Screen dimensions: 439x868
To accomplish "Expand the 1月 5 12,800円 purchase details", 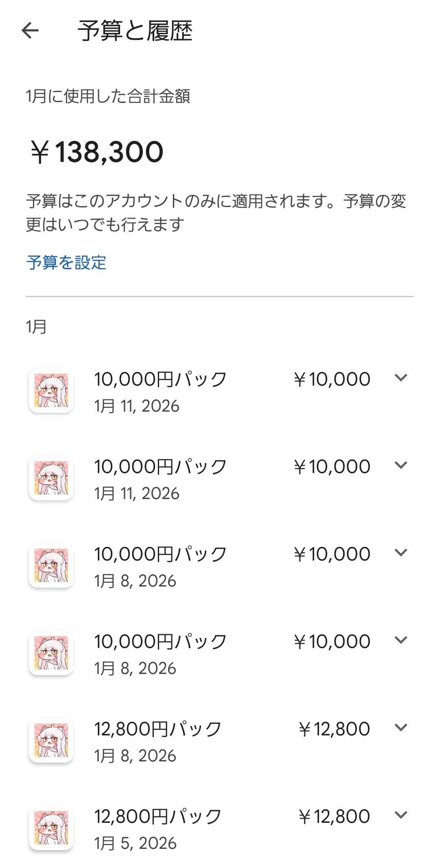I will pos(401,815).
